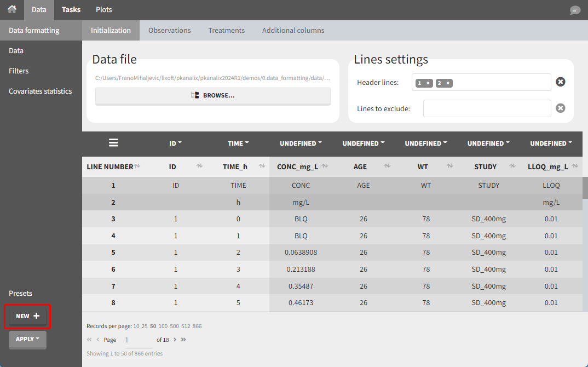Open the table hamburger menu icon
Image resolution: width=588 pixels, height=367 pixels.
pyautogui.click(x=113, y=143)
